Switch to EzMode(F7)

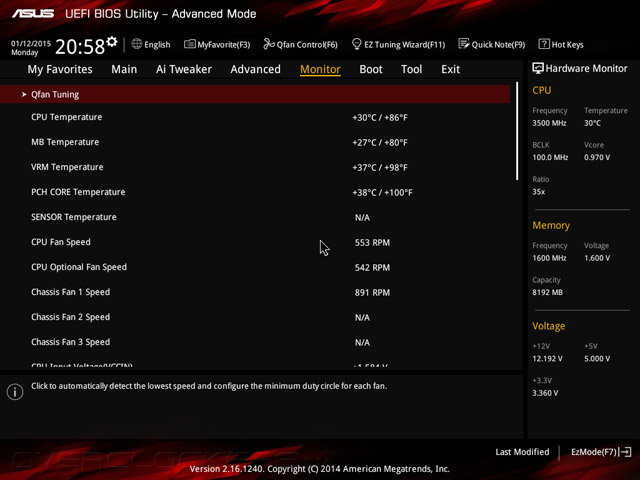point(594,452)
